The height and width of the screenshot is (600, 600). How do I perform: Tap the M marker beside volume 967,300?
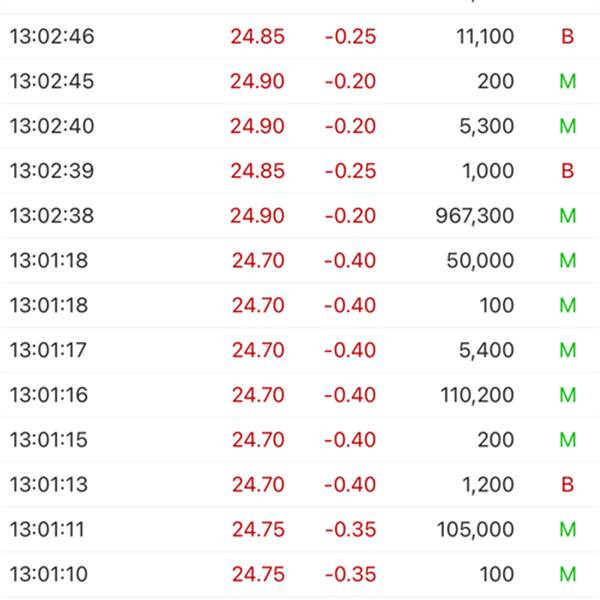[x=567, y=216]
